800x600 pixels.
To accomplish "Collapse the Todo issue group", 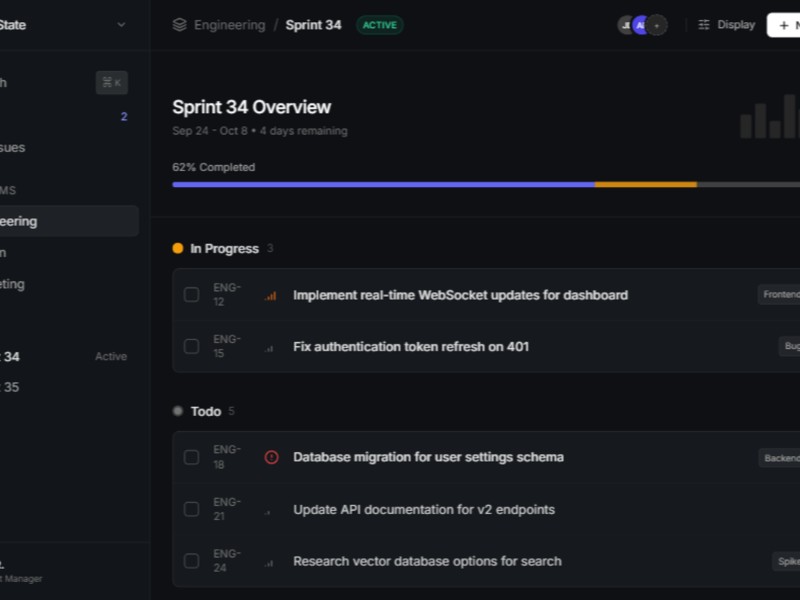I will pyautogui.click(x=206, y=411).
